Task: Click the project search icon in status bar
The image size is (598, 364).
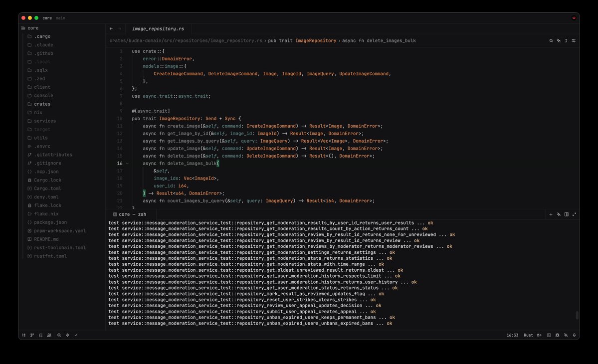Action: [x=59, y=335]
